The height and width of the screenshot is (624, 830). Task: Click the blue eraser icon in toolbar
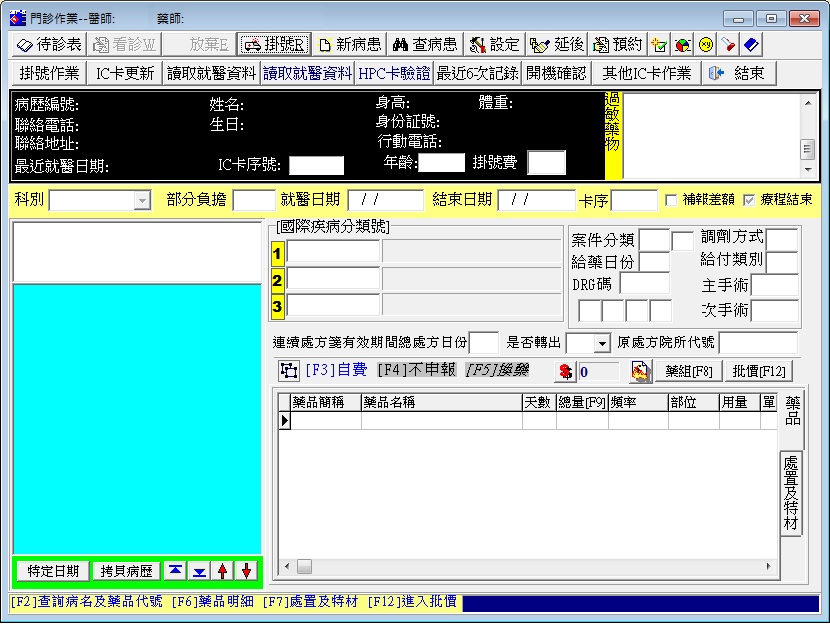752,45
